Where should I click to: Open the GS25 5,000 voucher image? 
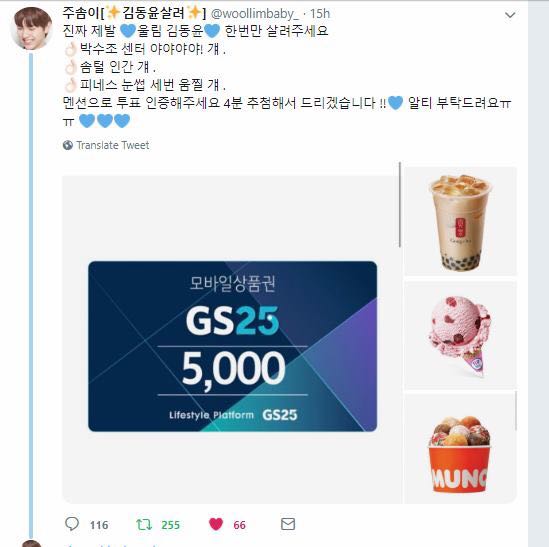(231, 339)
